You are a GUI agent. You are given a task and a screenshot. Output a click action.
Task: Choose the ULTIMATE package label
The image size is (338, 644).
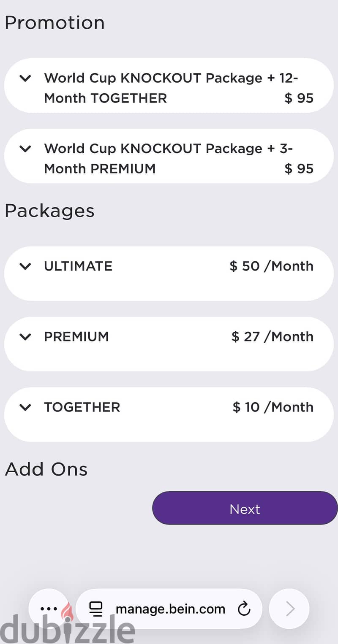(78, 266)
